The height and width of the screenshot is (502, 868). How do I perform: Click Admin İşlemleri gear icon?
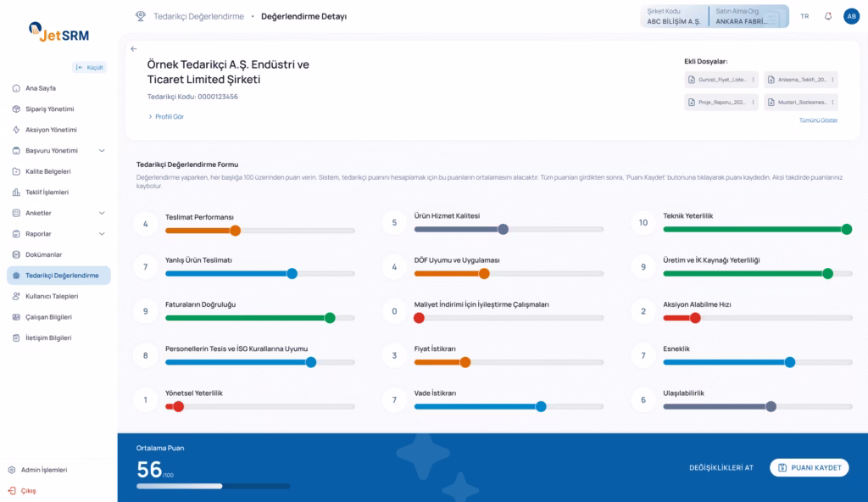pos(12,470)
